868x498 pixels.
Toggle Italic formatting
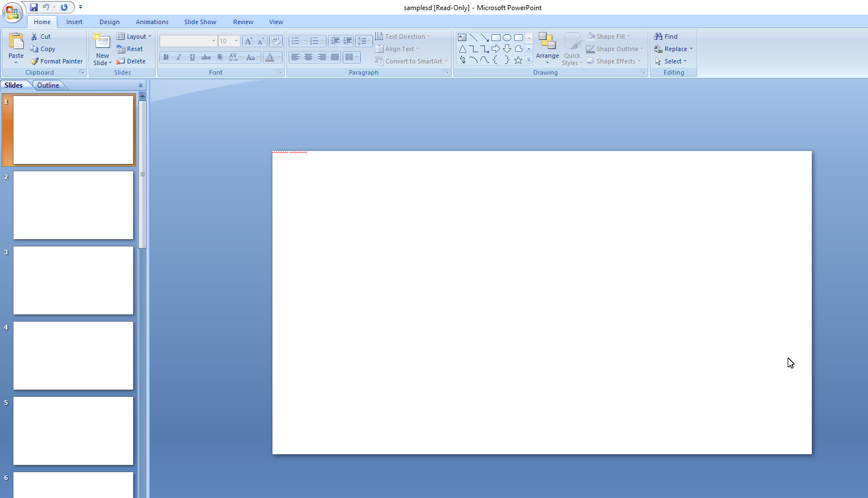179,57
